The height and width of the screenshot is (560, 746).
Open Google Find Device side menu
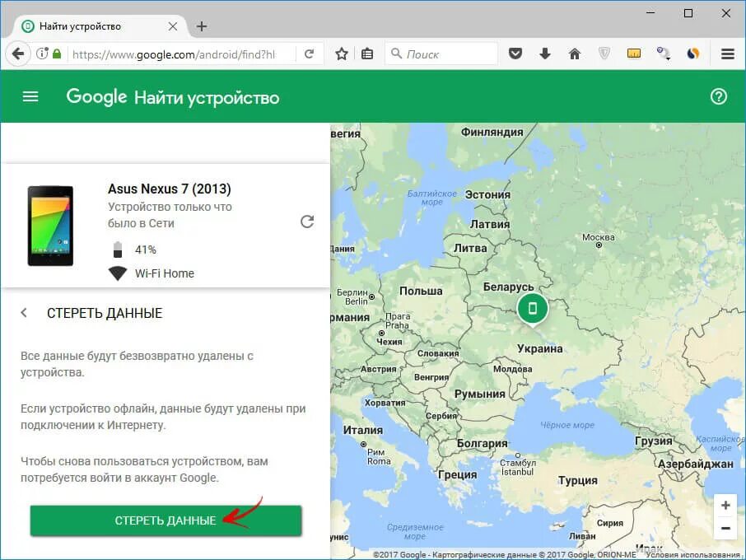(30, 97)
